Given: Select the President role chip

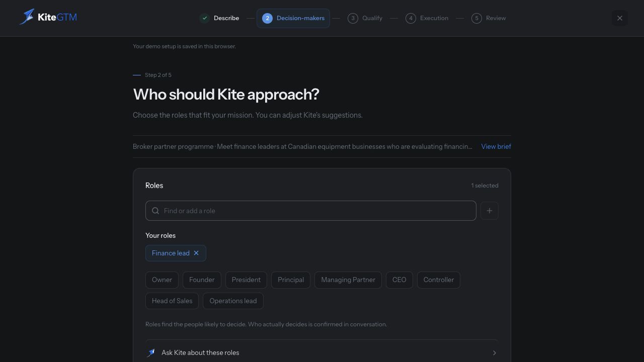Looking at the screenshot, I should pos(246,280).
